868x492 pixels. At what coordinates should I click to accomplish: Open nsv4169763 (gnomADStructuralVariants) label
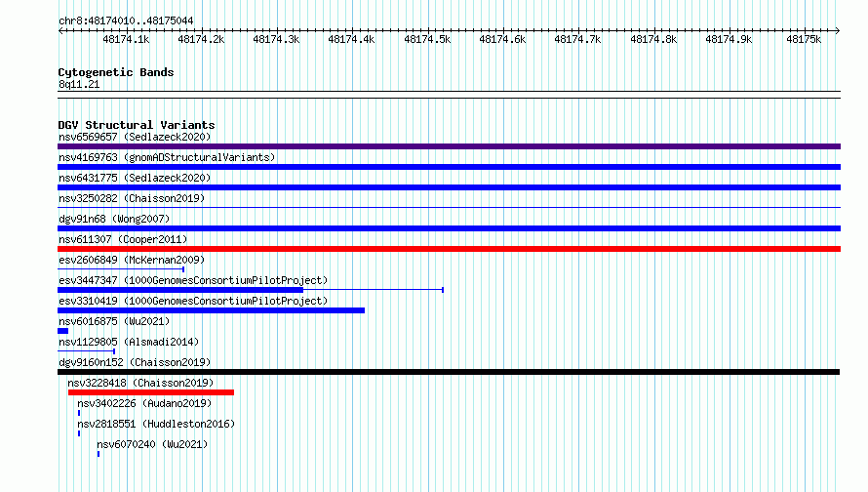(167, 157)
